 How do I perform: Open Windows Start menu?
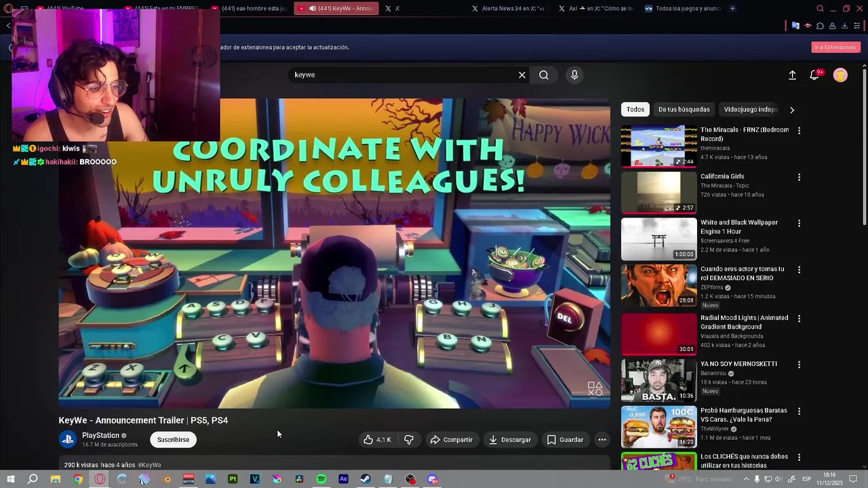(x=10, y=479)
